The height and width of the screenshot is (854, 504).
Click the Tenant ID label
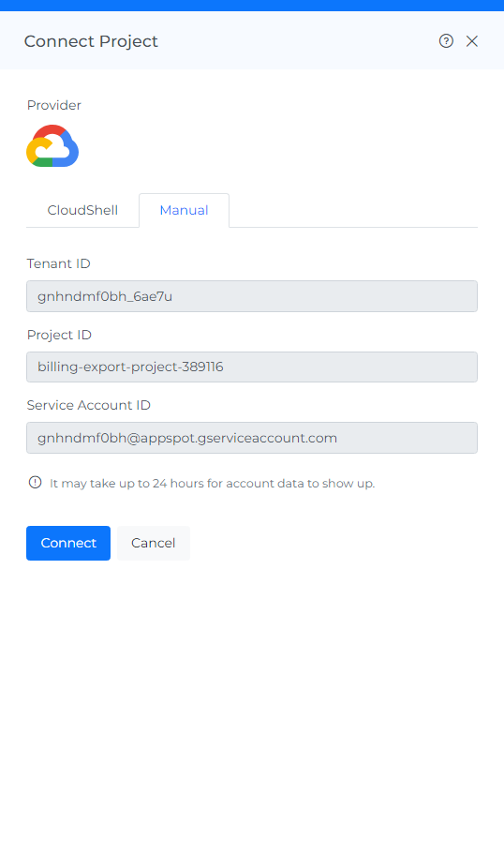58,263
